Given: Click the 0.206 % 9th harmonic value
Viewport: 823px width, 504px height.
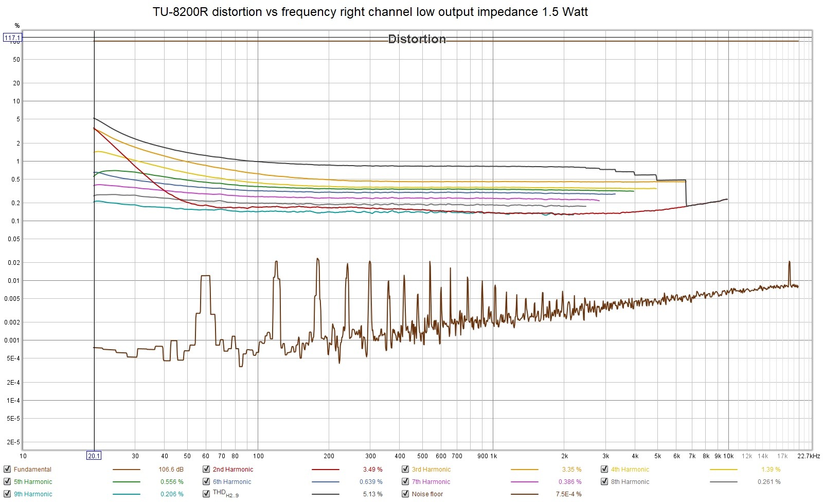Looking at the screenshot, I should [172, 494].
